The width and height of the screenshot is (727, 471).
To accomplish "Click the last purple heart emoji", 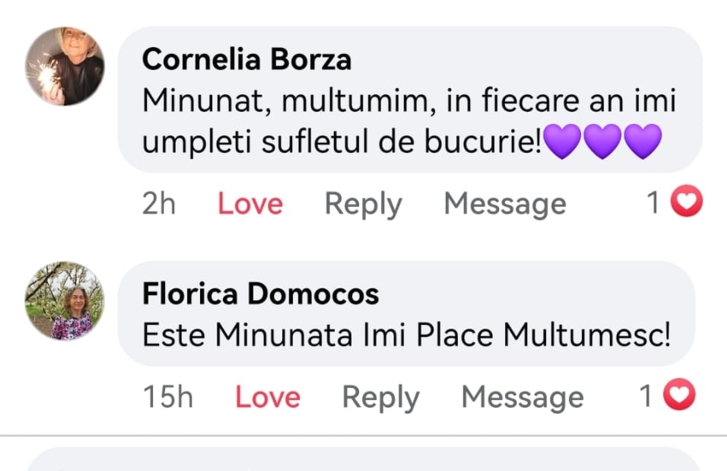I will pyautogui.click(x=642, y=143).
